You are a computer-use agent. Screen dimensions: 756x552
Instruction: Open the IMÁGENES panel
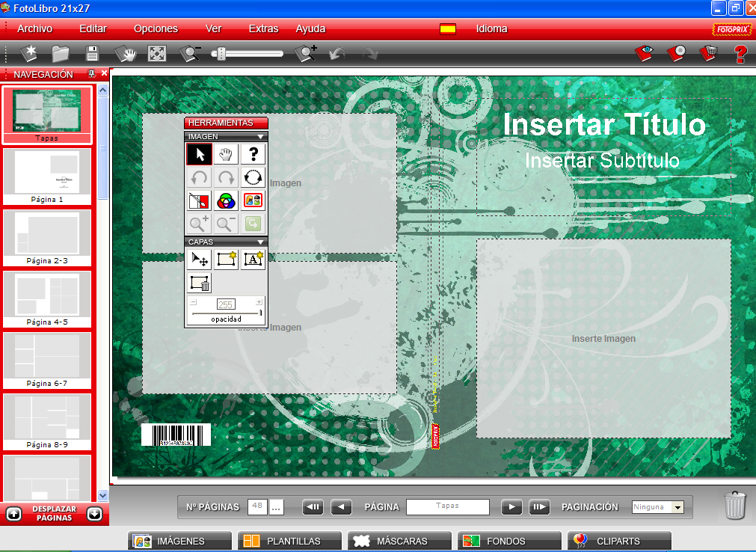(179, 541)
